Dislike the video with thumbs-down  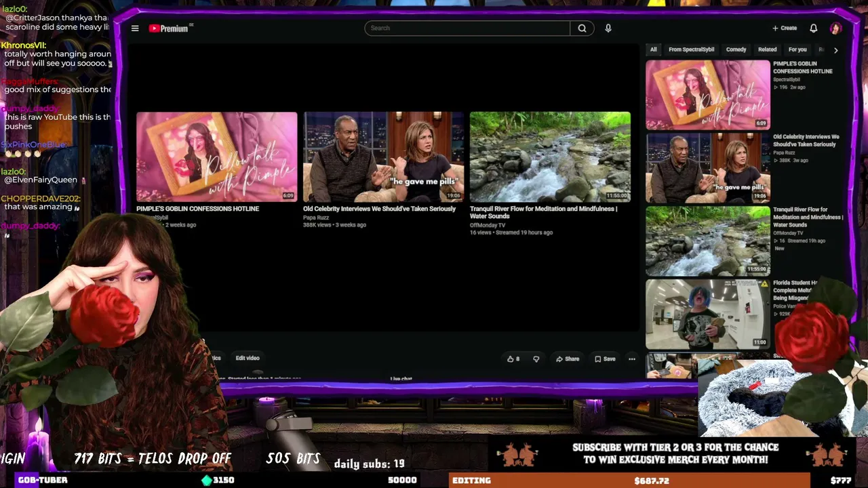[x=536, y=359]
